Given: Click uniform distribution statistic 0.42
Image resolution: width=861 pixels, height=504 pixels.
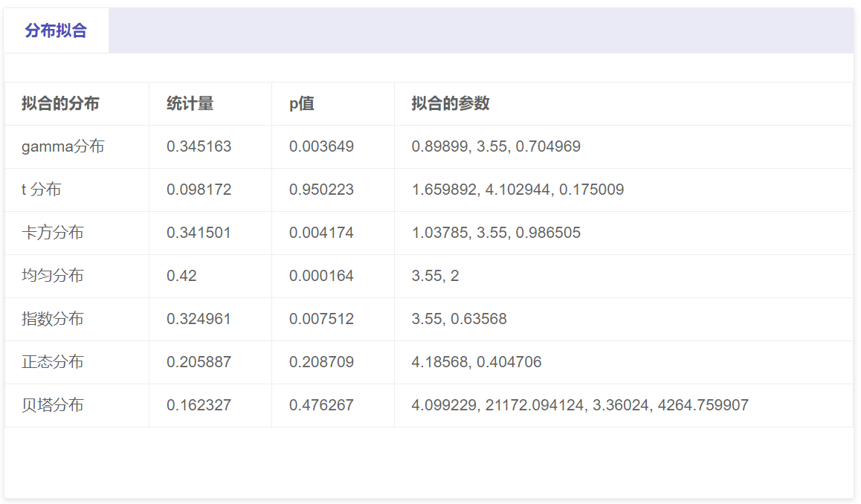Looking at the screenshot, I should click(x=181, y=276).
